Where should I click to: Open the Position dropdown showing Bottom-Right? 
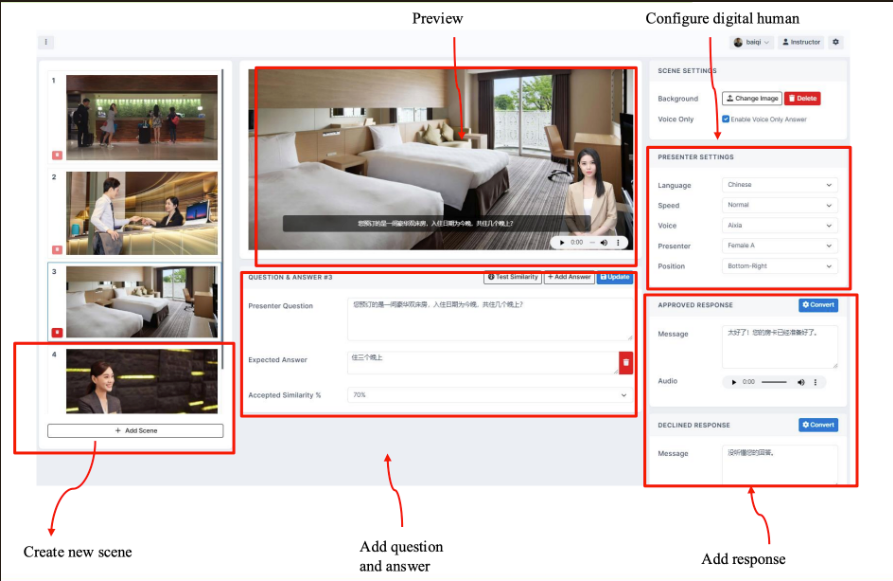tap(778, 267)
